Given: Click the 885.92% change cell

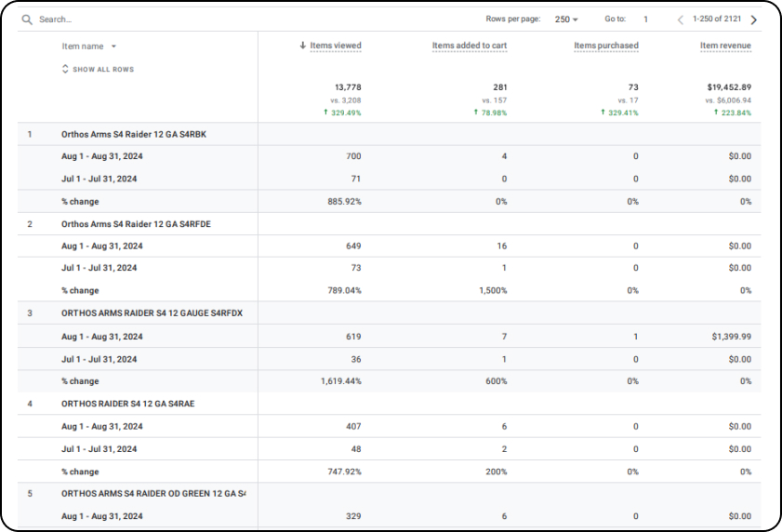Looking at the screenshot, I should [x=345, y=202].
